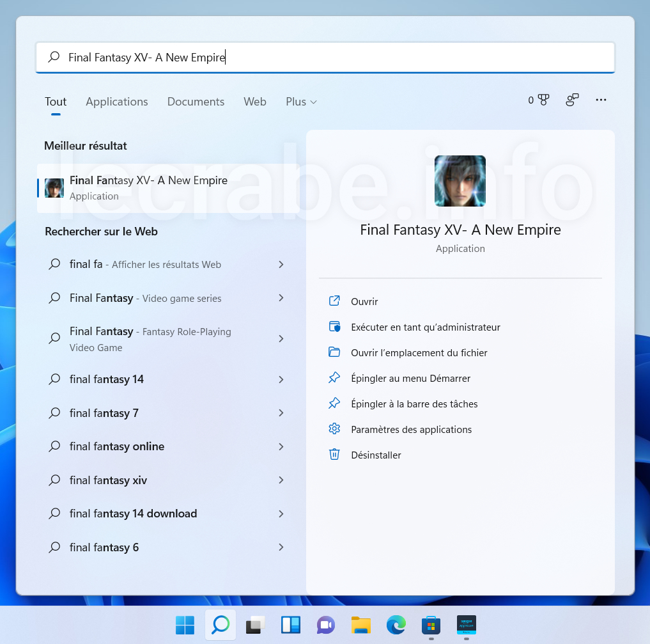Screen dimensions: 650x644
Task: Click the administrator shield icon
Action: tap(334, 327)
